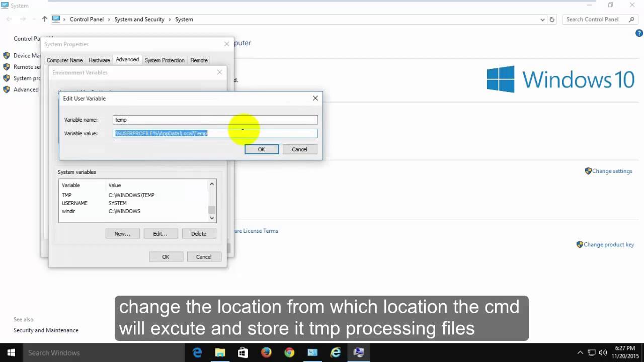The height and width of the screenshot is (362, 644).
Task: Click the Change settings link
Action: click(612, 171)
